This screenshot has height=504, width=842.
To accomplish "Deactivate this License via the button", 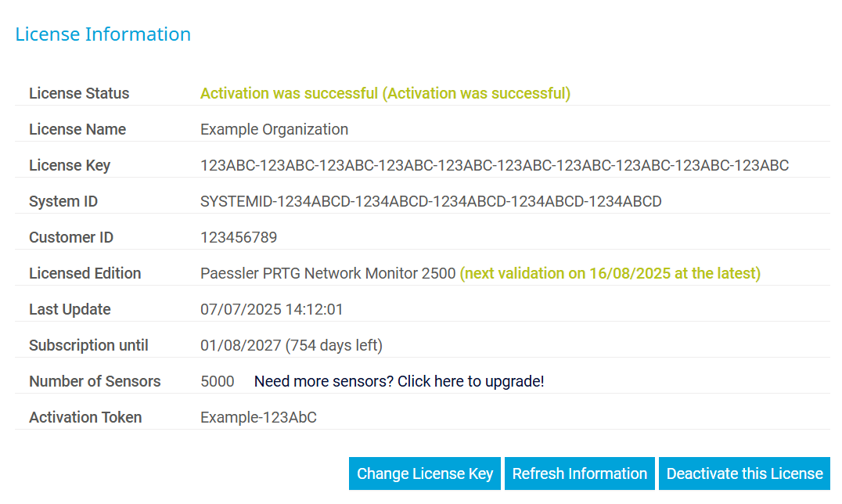I will (744, 473).
